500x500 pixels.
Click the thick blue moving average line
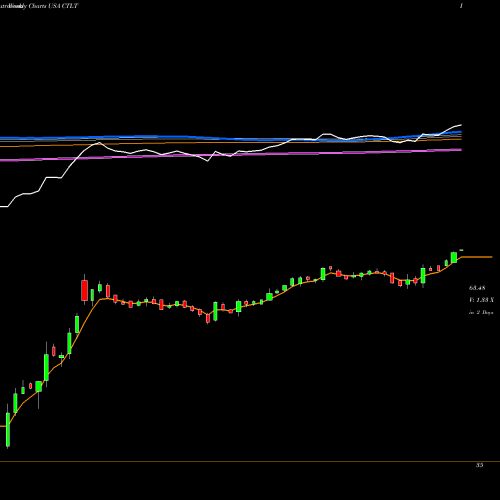point(231,138)
